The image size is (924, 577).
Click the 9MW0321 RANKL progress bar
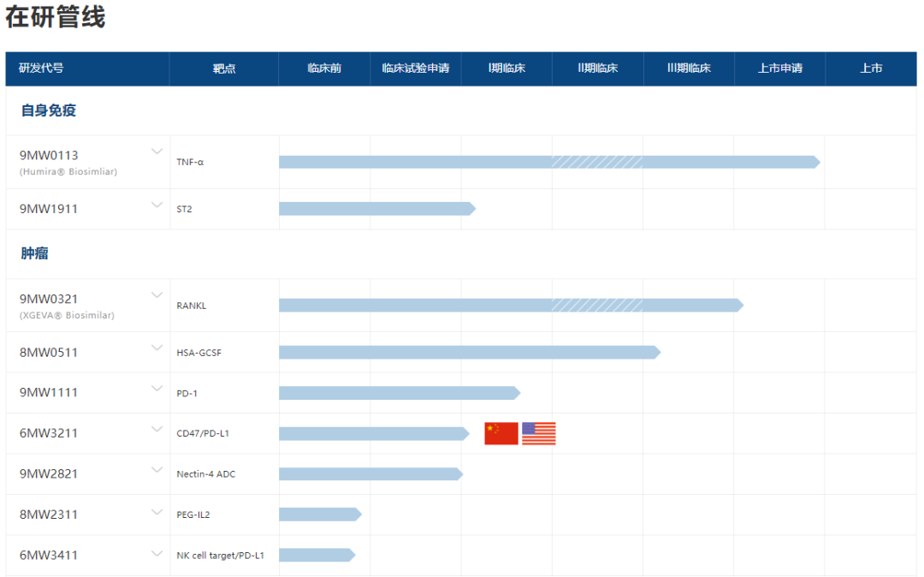click(x=511, y=306)
